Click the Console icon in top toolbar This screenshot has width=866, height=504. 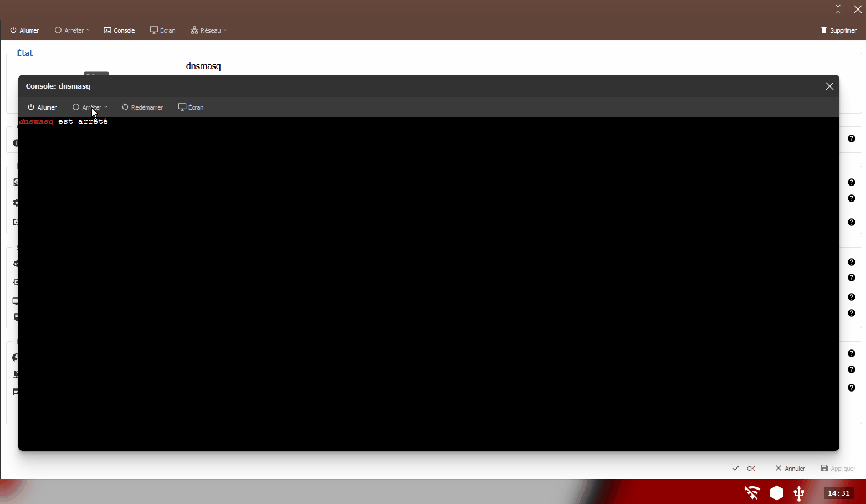pyautogui.click(x=106, y=30)
